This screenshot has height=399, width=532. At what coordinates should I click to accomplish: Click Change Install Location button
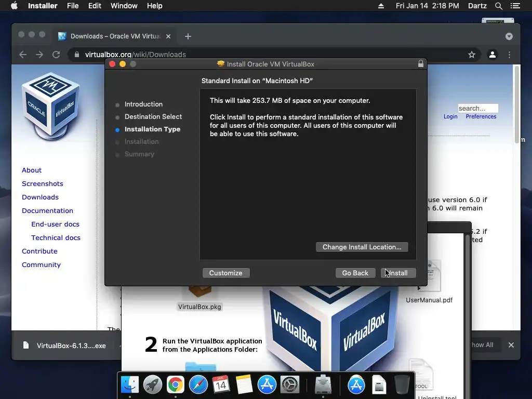(362, 247)
